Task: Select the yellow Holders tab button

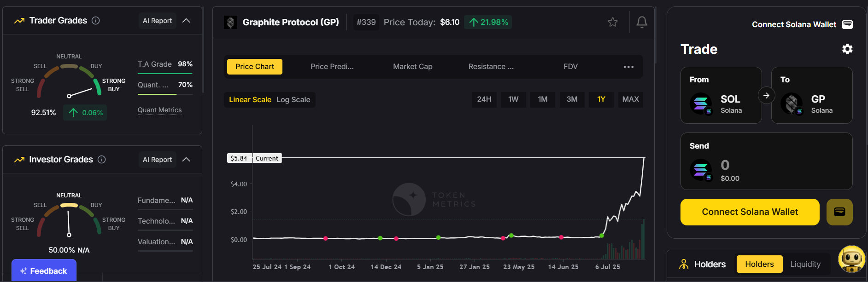Action: 759,264
